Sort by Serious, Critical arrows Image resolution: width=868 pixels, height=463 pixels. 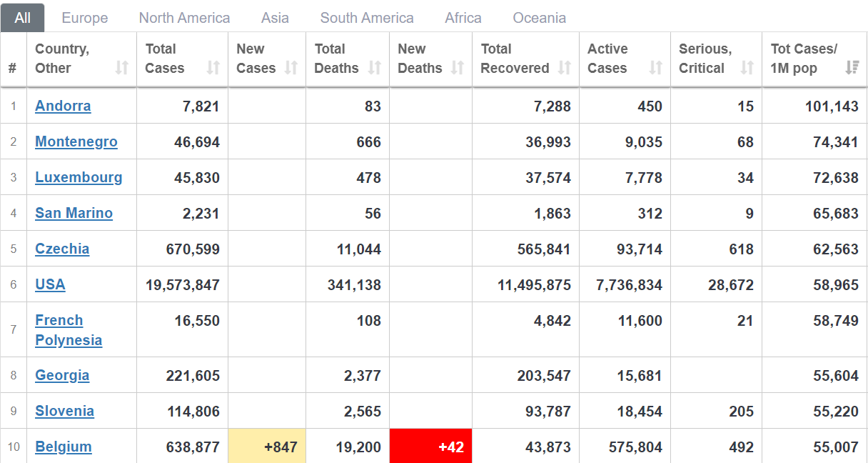point(747,68)
